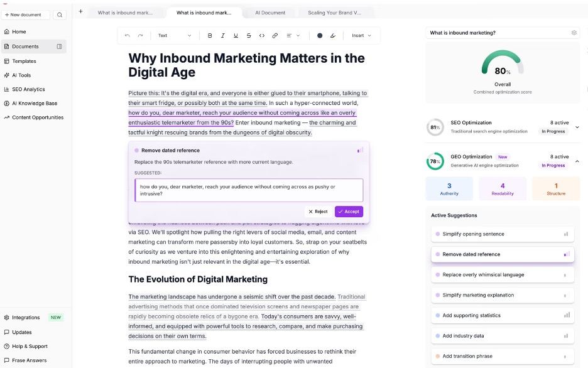The height and width of the screenshot is (368, 588).
Task: Click the document title heading
Action: [246, 65]
